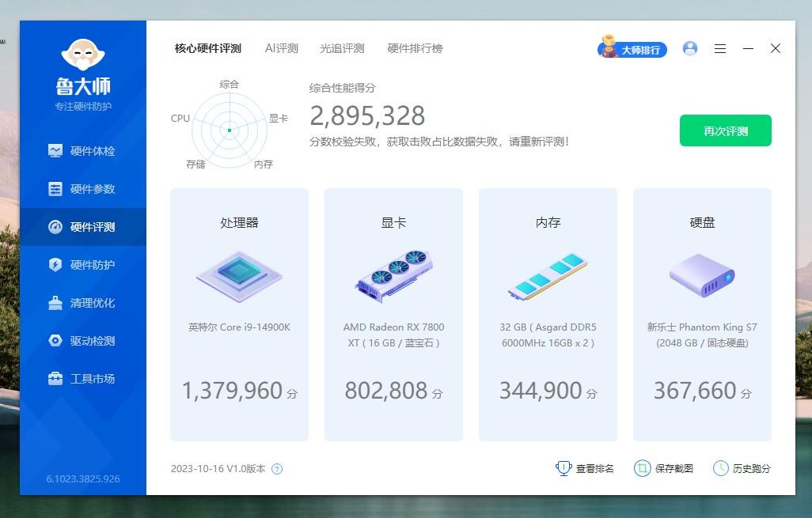Screen dimensions: 812x518
Task: Open 历史跑分 score history
Action: 742,468
